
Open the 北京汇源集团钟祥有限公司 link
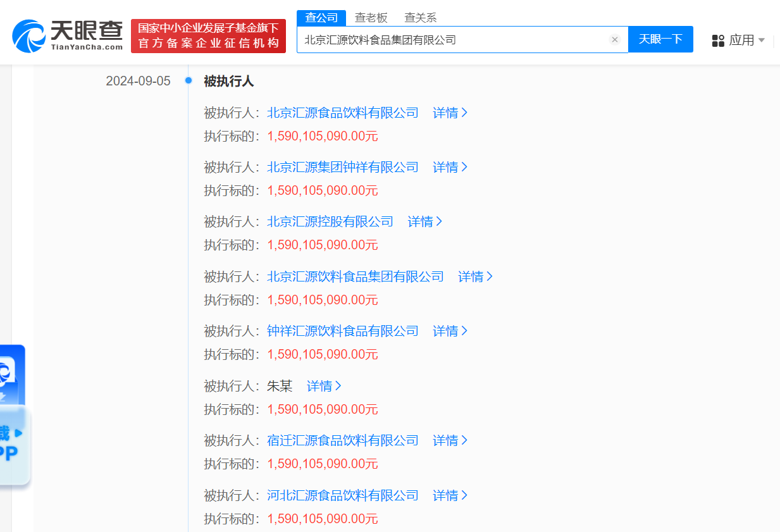[x=343, y=168]
